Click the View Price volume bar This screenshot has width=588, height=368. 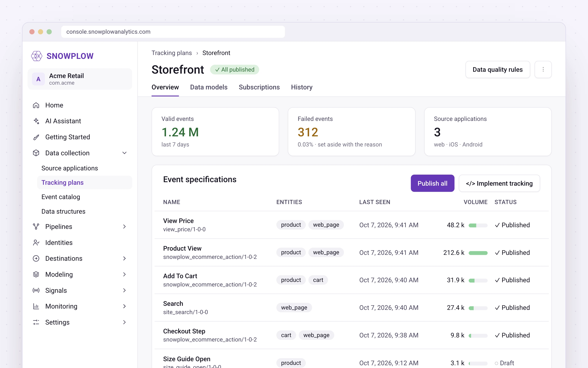coord(478,225)
